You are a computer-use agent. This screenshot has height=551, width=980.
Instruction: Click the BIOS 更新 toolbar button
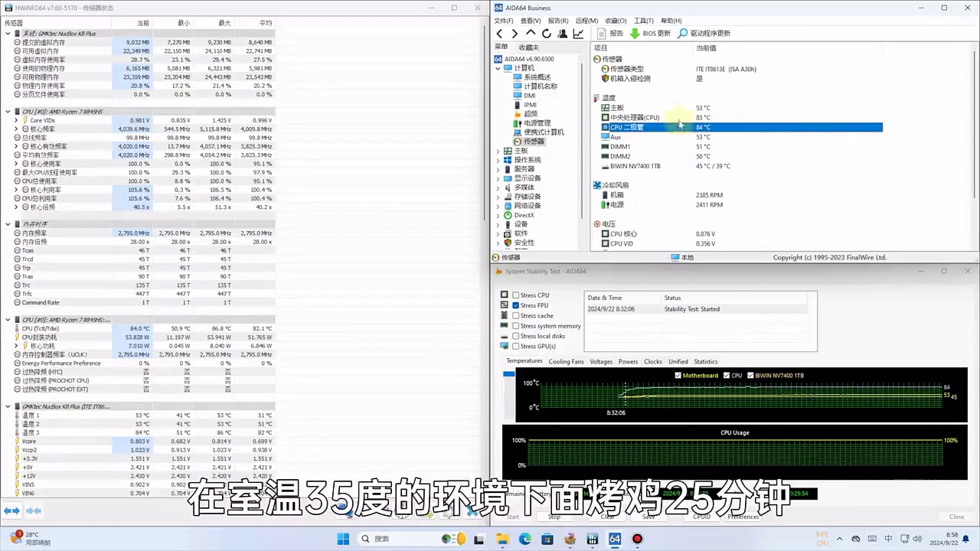[650, 34]
